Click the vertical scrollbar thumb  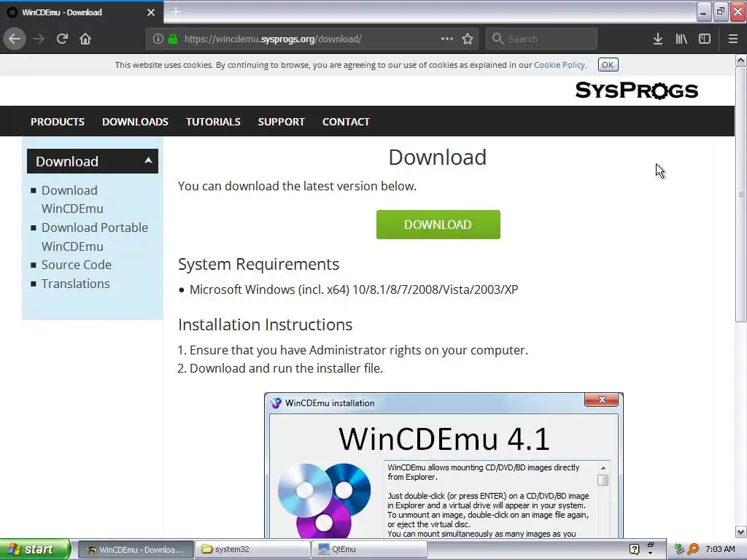(x=740, y=194)
